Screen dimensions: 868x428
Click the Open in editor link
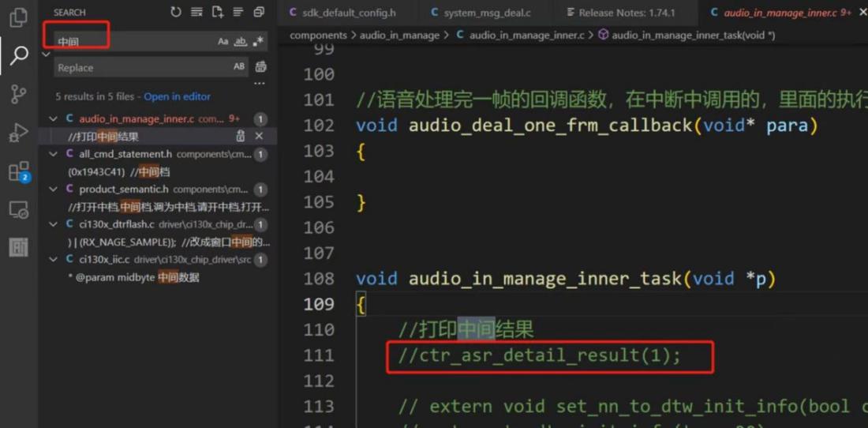click(x=177, y=96)
